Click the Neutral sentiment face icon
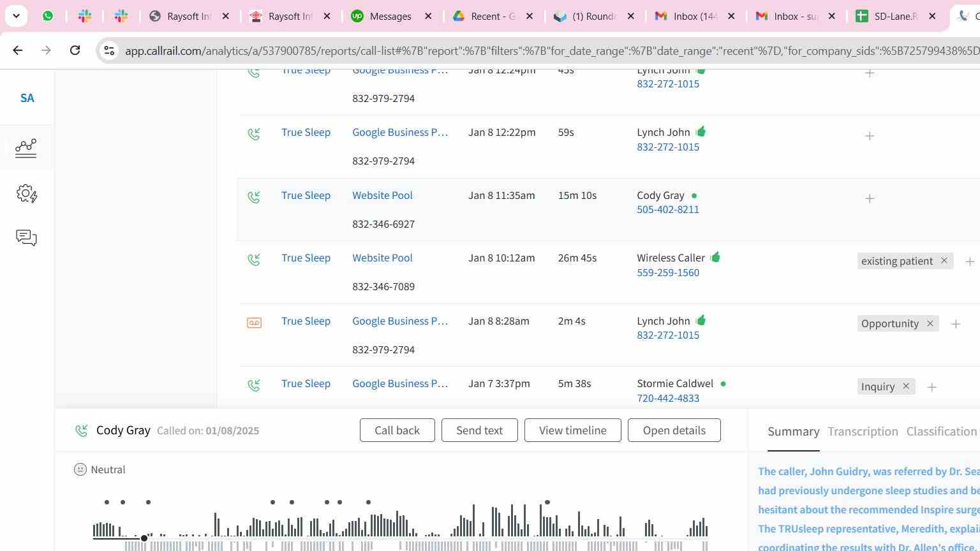 (x=80, y=470)
